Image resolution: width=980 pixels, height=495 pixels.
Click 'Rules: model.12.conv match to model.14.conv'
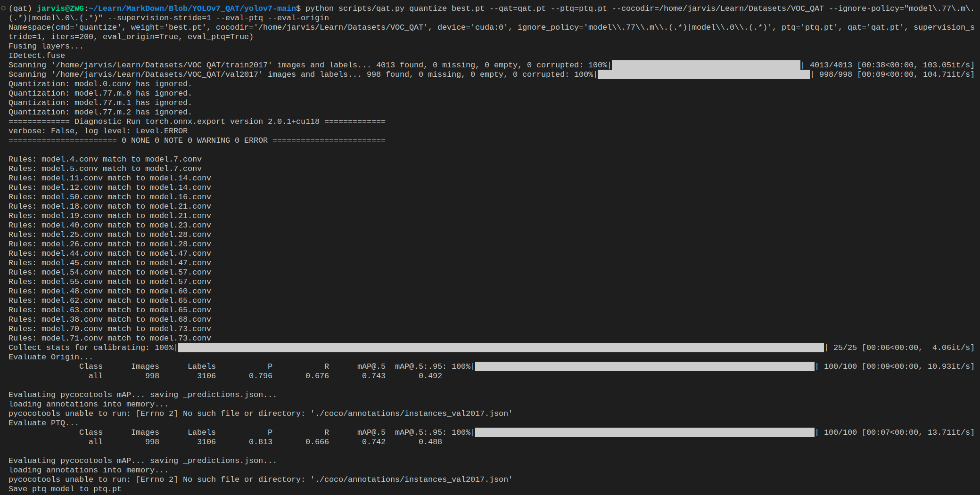[x=110, y=187]
